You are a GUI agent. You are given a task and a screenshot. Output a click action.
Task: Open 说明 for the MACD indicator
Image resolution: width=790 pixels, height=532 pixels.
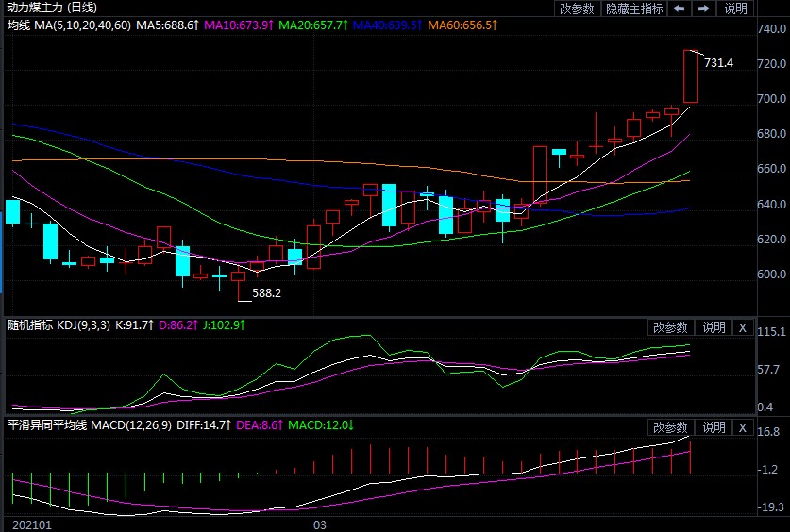click(x=713, y=427)
